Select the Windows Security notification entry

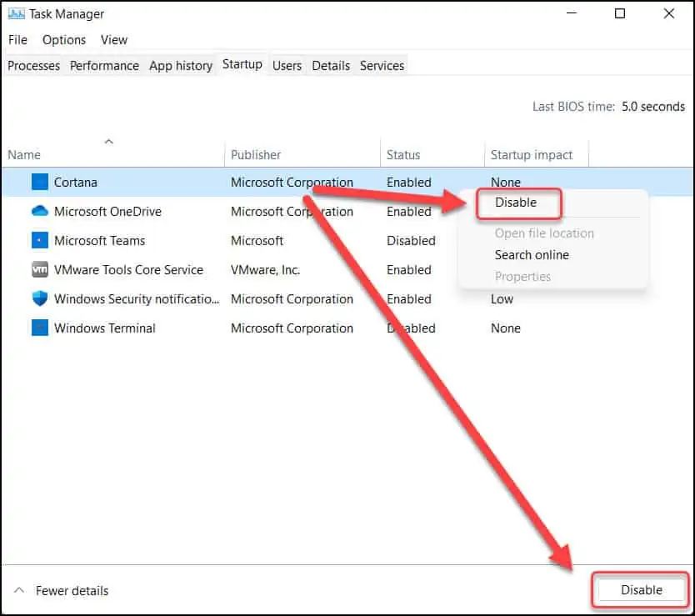[137, 299]
